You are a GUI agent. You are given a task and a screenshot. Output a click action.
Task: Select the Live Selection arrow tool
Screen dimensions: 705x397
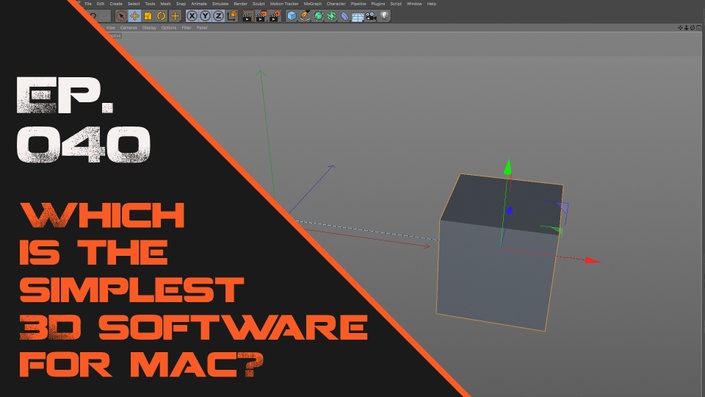coord(121,16)
